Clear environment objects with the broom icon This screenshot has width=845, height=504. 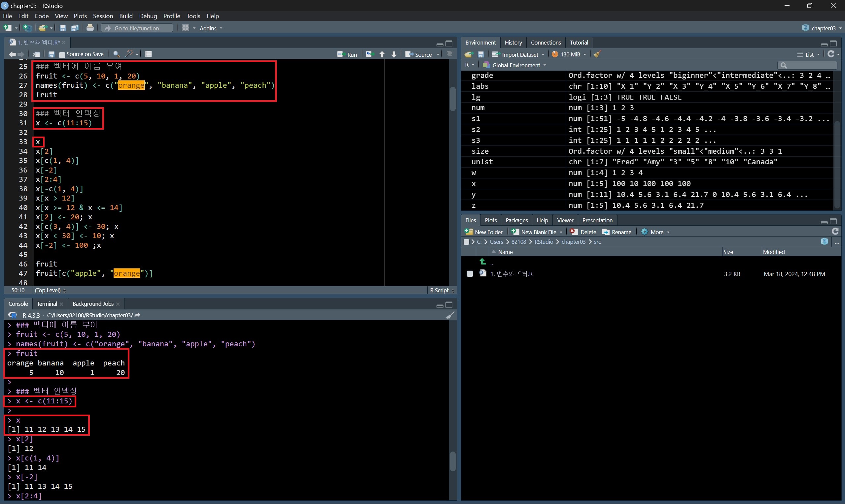597,54
